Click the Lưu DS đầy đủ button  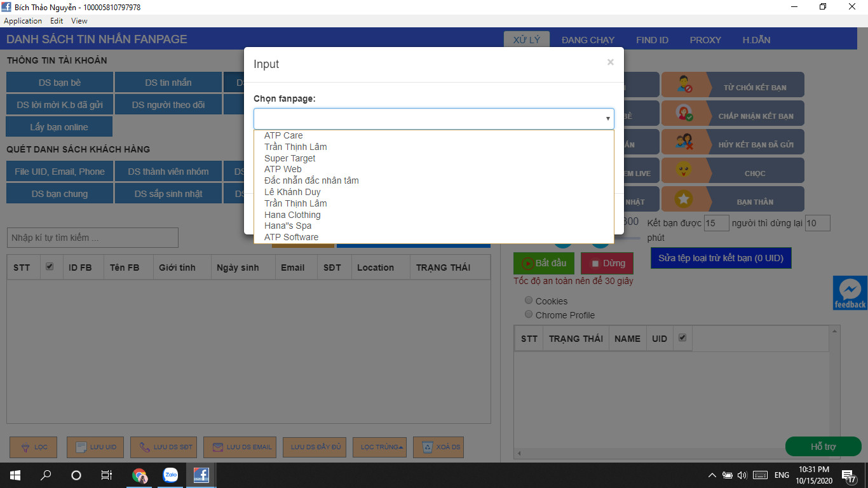pos(316,447)
